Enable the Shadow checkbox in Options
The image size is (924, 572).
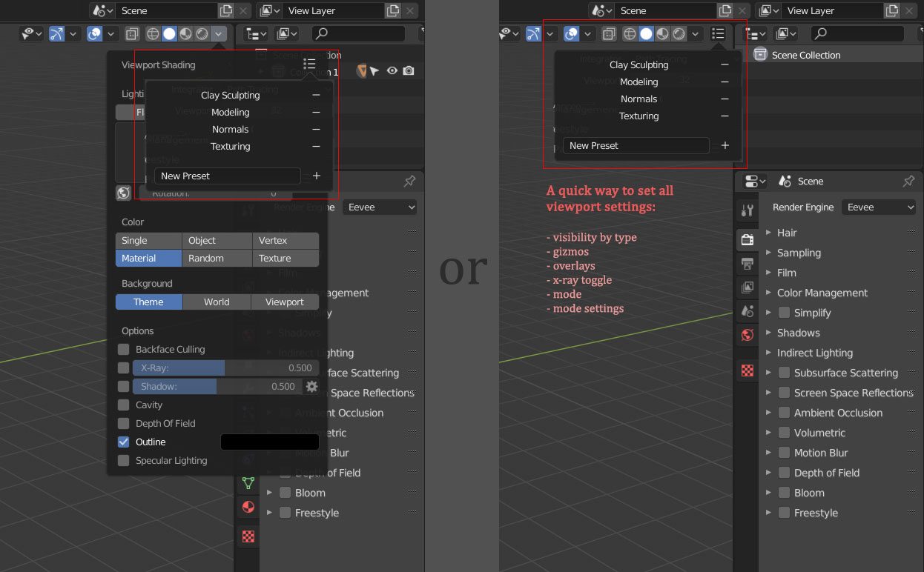[x=123, y=386]
